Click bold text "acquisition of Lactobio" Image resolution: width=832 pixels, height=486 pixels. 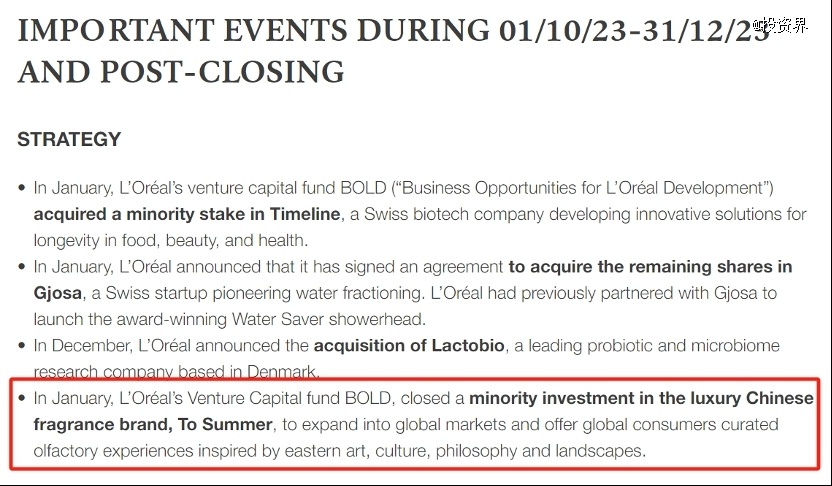point(408,346)
